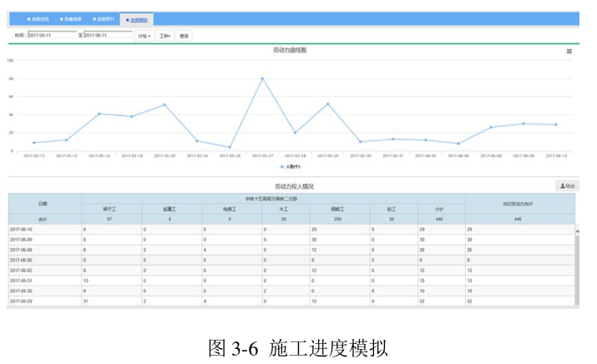This screenshot has width=597, height=364.
Task: Toggle the 人数(个) legend series
Action: click(x=290, y=167)
